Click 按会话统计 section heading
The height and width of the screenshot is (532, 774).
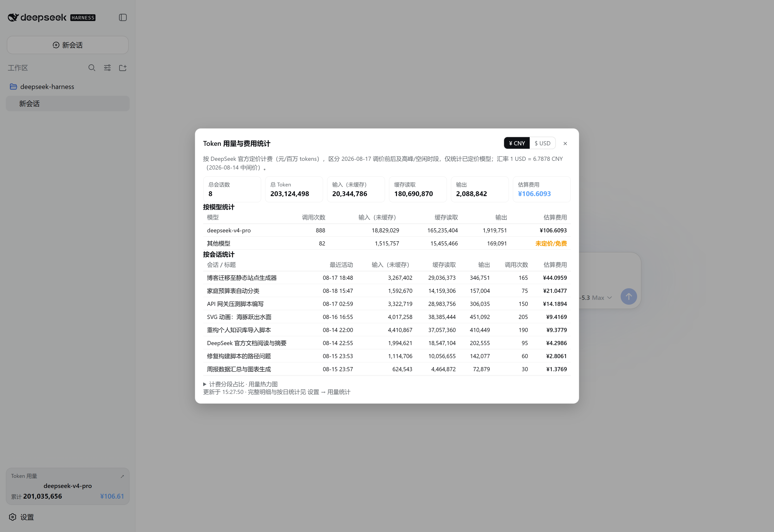pyautogui.click(x=219, y=254)
